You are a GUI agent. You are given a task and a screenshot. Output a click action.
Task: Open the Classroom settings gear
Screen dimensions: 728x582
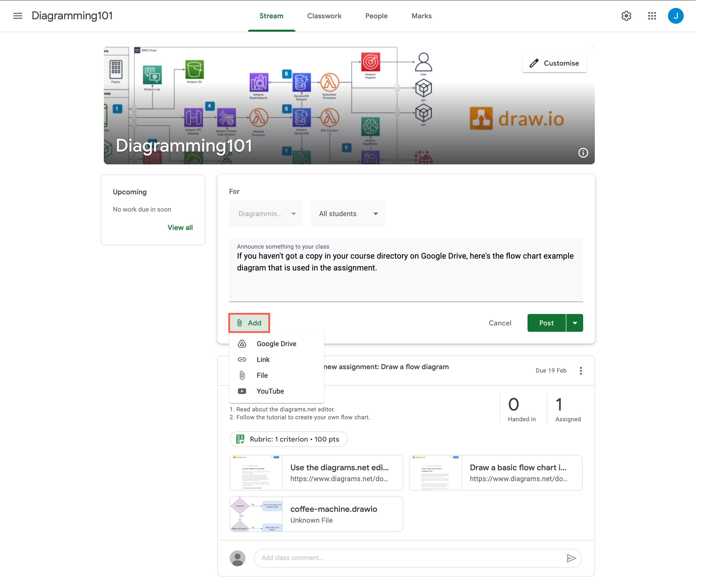(626, 16)
